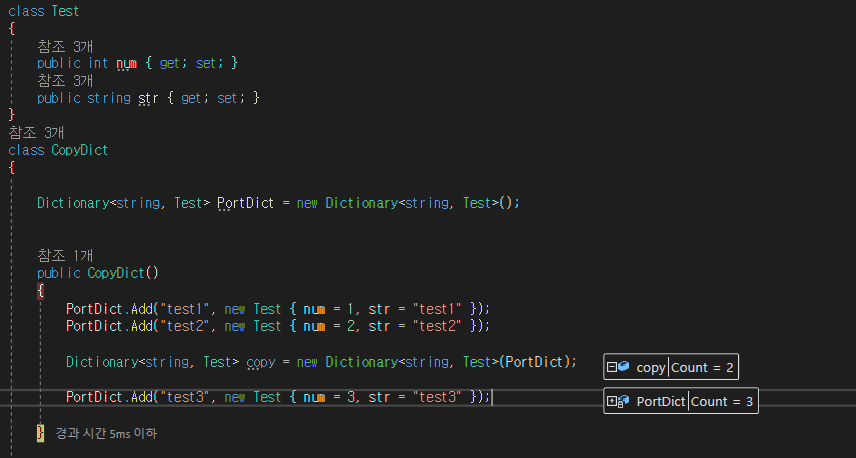Select the copy datatip name

(651, 368)
